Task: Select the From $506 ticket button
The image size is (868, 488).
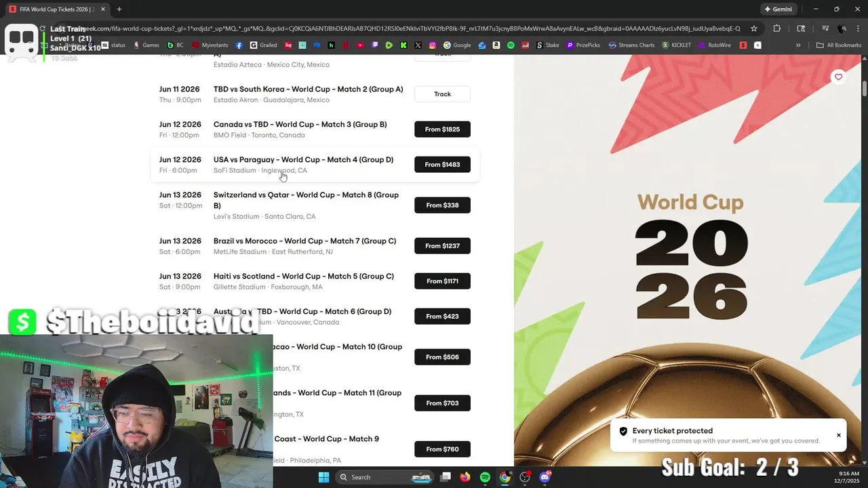Action: pos(442,357)
